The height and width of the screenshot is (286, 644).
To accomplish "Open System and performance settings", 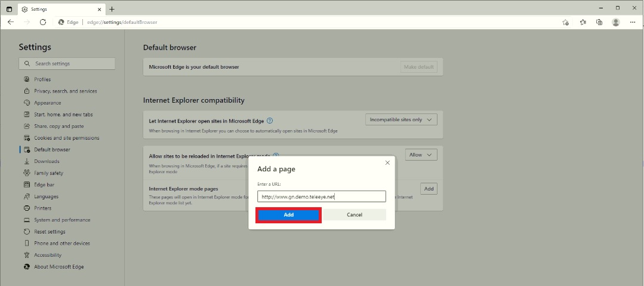I will click(x=62, y=220).
